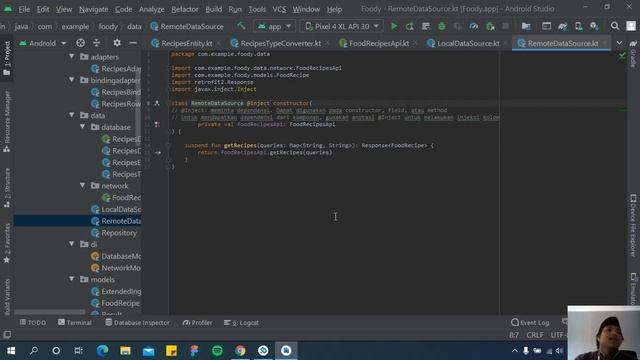Click the Stop app square icon
The width and height of the screenshot is (640, 360).
(x=505, y=26)
